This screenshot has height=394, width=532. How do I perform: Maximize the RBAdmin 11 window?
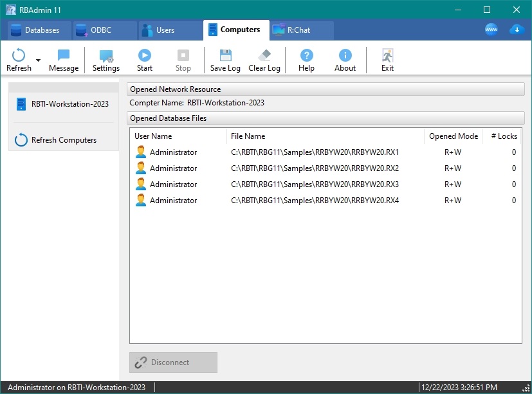487,10
